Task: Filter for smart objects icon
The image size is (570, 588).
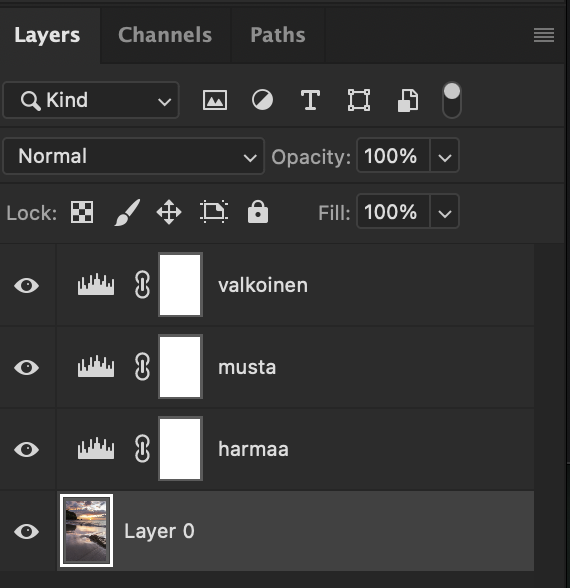Action: click(x=408, y=100)
